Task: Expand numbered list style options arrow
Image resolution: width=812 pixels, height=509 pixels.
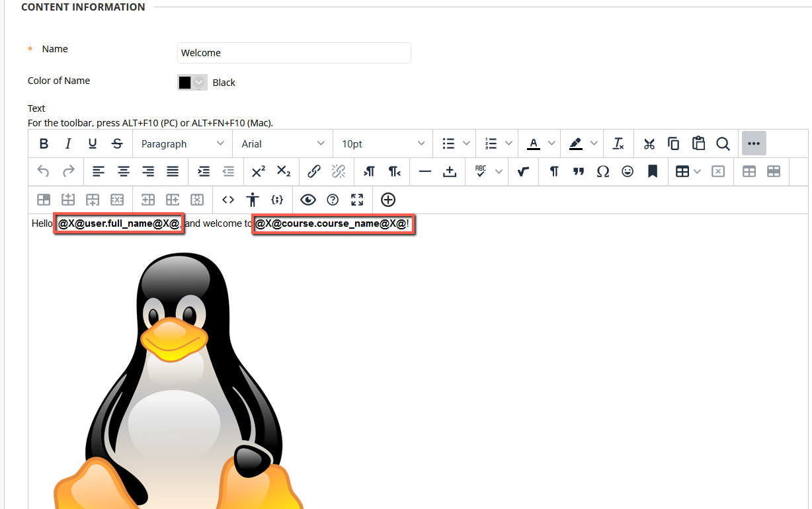Action: pos(508,143)
